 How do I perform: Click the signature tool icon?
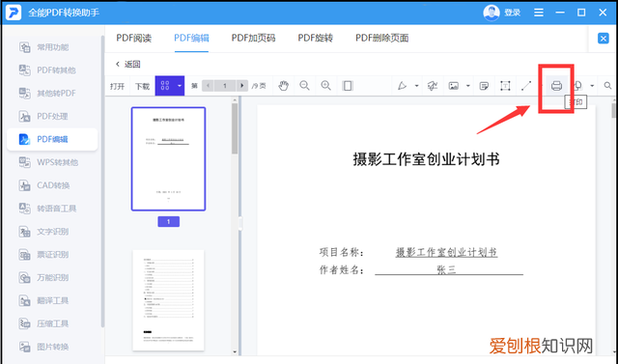(433, 86)
